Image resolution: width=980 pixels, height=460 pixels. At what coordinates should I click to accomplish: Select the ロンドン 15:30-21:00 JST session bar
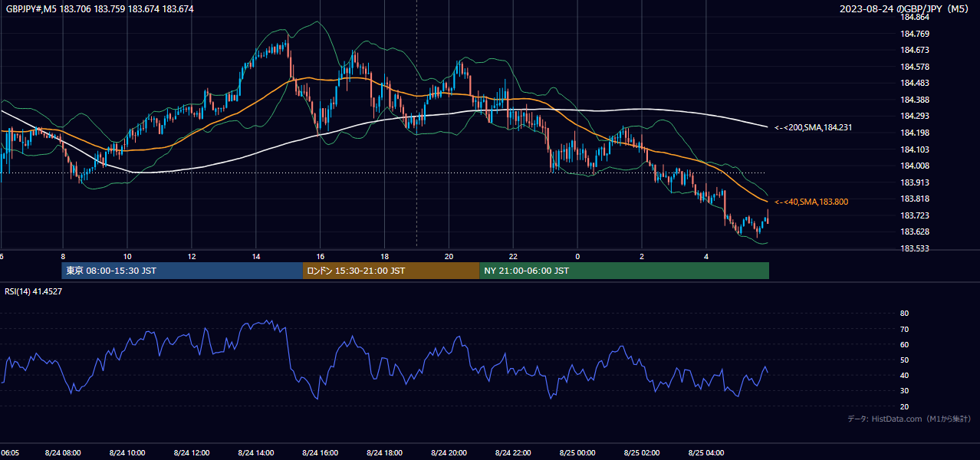[391, 271]
